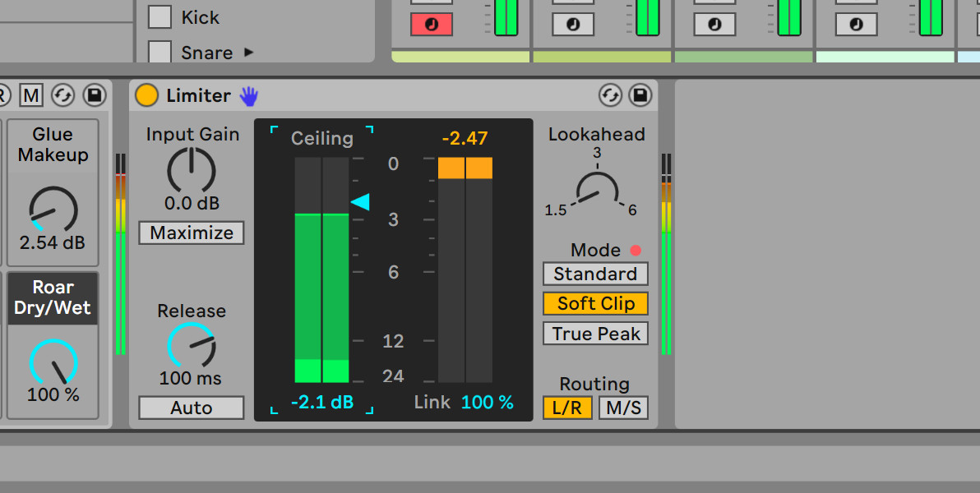Disarm the red armed MIDI track button
980x493 pixels.
click(432, 25)
